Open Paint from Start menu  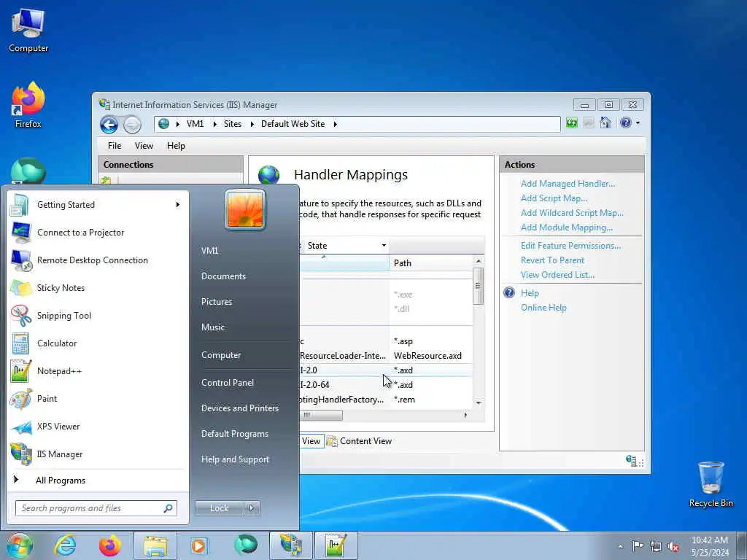(x=98, y=399)
